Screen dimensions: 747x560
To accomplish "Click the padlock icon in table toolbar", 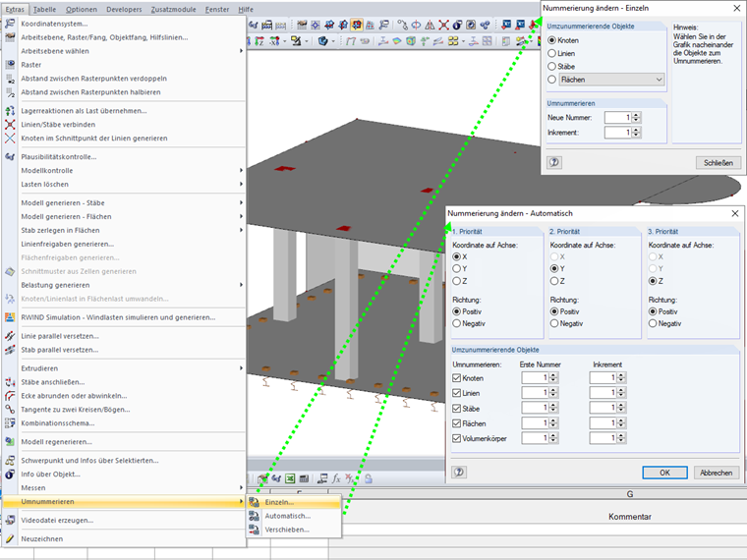I will click(369, 478).
